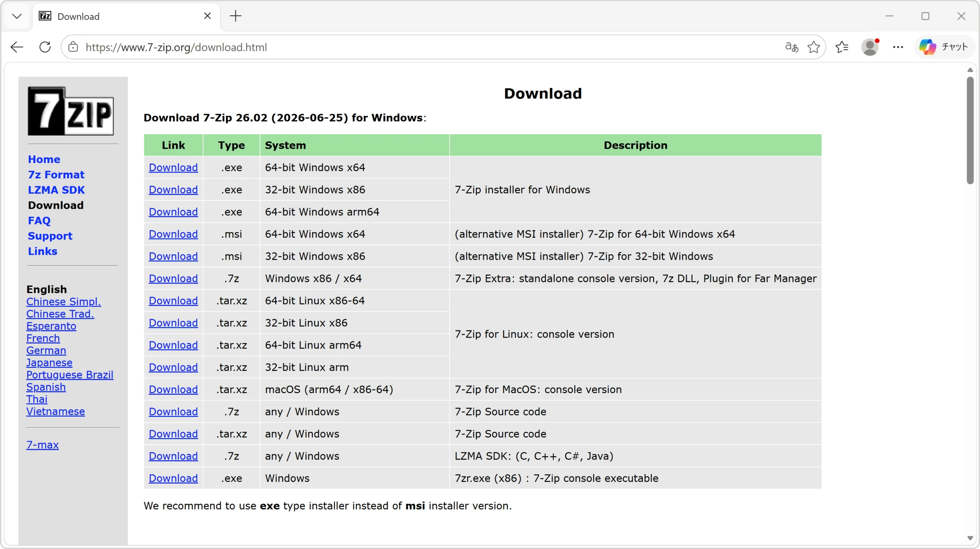Download .tar.xz for 32-bit Linux arm
Image resolution: width=980 pixels, height=549 pixels.
pos(173,367)
